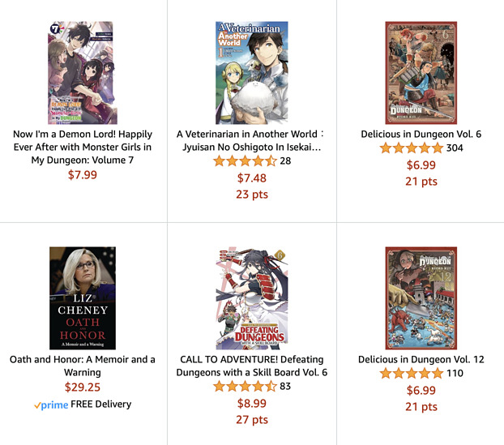The image size is (504, 445).
Task: Click the prime logo under Oath and Honor
Action: [51, 404]
